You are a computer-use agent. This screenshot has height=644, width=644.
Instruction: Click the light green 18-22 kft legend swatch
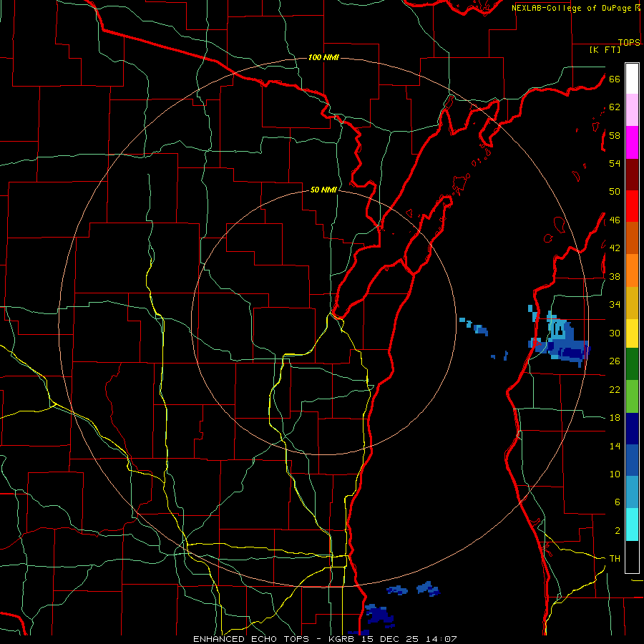pos(632,396)
